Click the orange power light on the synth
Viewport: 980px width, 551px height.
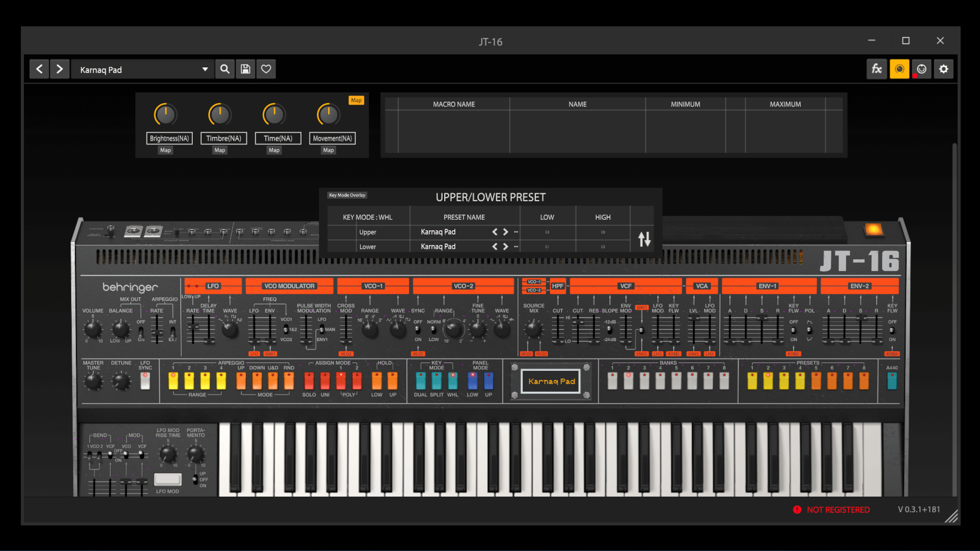(x=873, y=230)
